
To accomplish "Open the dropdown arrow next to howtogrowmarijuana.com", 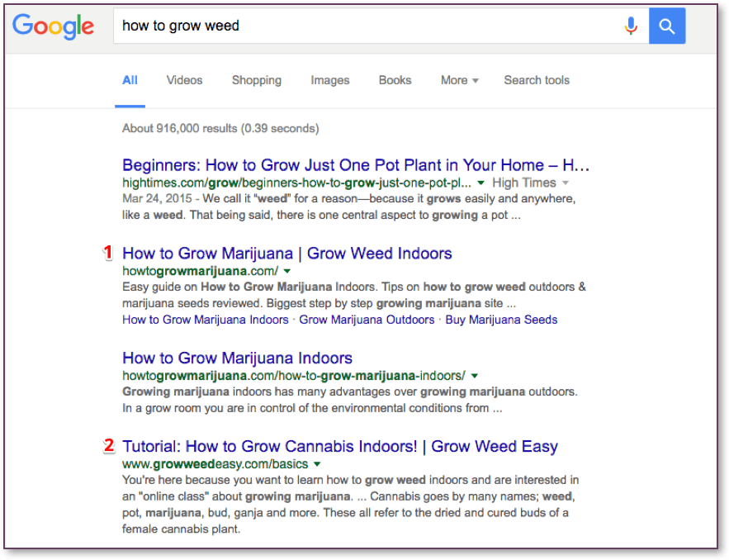I will pyautogui.click(x=287, y=271).
